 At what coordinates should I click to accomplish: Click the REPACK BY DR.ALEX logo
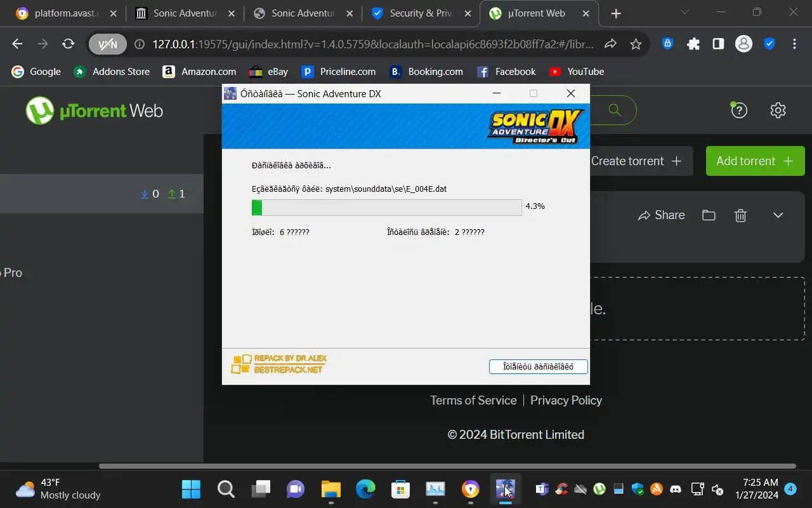279,364
